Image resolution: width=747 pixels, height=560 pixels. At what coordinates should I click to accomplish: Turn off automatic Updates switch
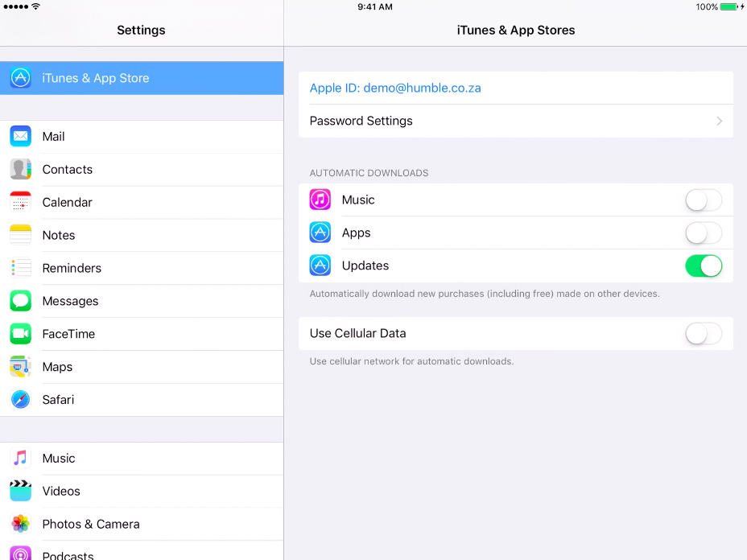704,266
